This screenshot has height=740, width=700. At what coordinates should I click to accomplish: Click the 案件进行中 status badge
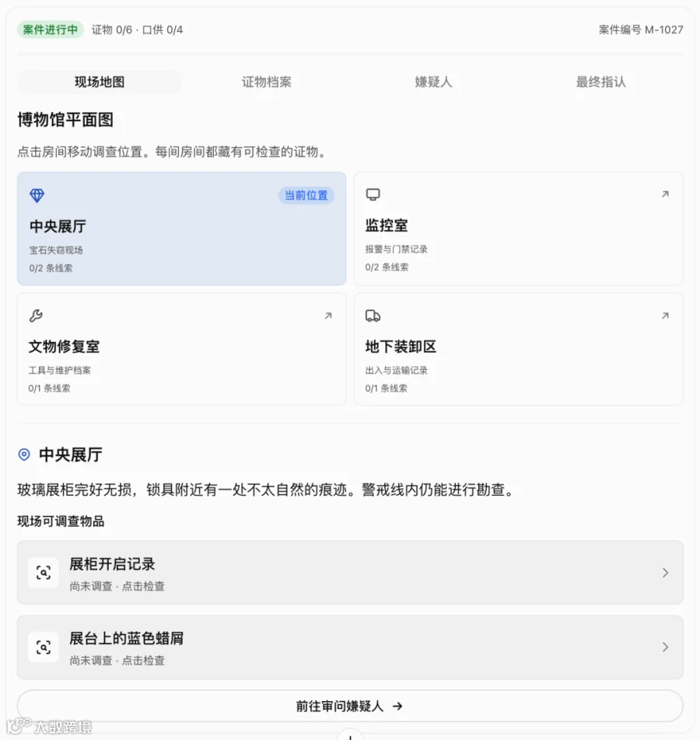(51, 30)
